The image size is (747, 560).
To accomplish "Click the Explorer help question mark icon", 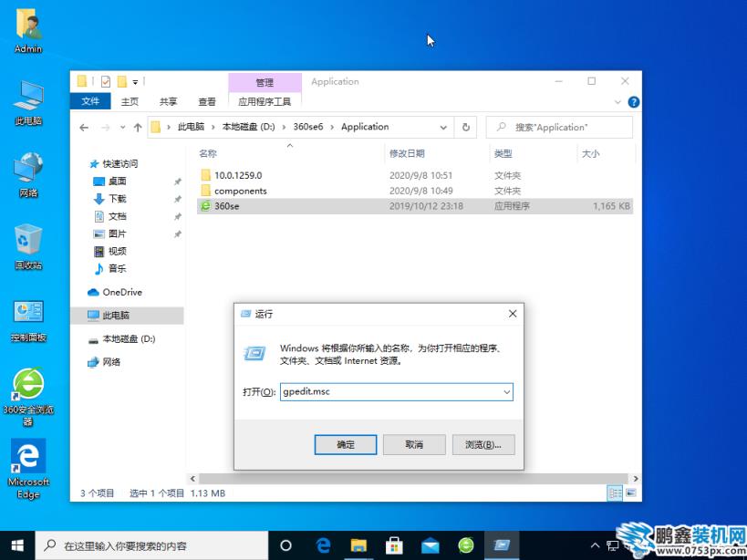I will 633,102.
